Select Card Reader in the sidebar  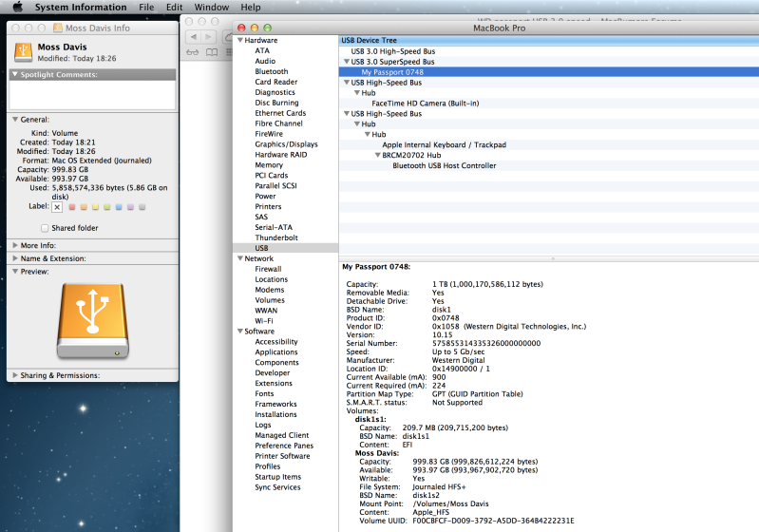click(275, 82)
